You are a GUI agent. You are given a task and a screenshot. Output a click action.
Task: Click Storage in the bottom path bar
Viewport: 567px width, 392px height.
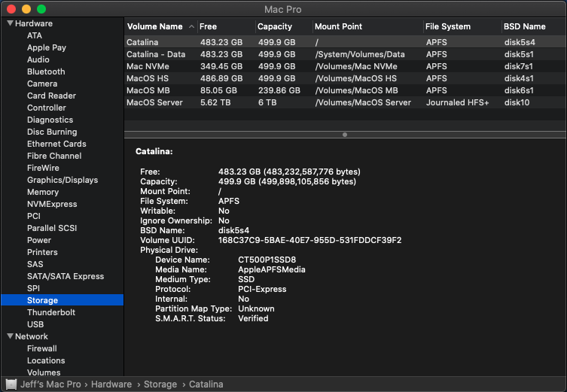tap(160, 384)
